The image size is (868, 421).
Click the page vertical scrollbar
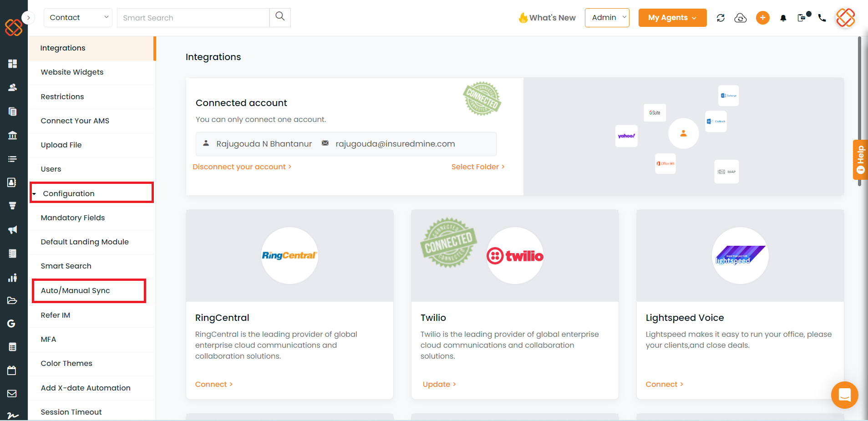(859, 112)
